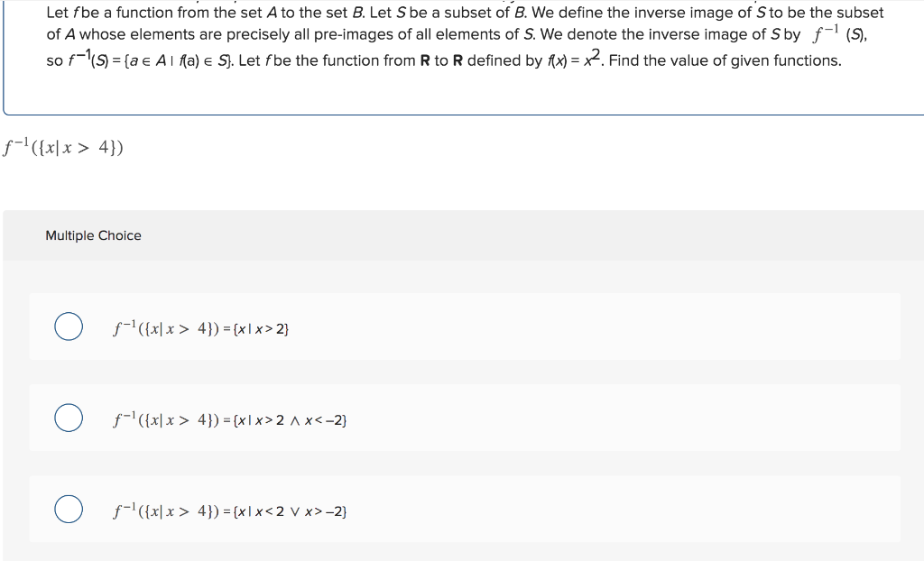Click the third option's answer row
The height and width of the screenshot is (561, 924).
[x=466, y=509]
